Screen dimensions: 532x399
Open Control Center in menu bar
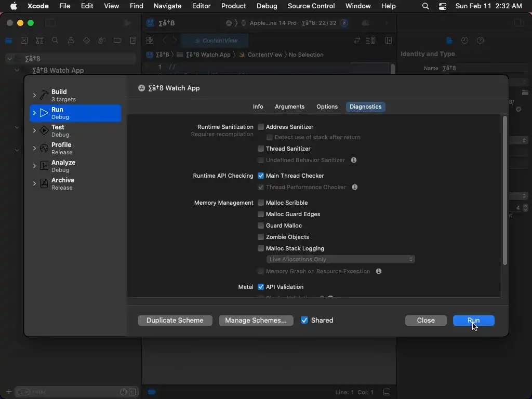[443, 6]
